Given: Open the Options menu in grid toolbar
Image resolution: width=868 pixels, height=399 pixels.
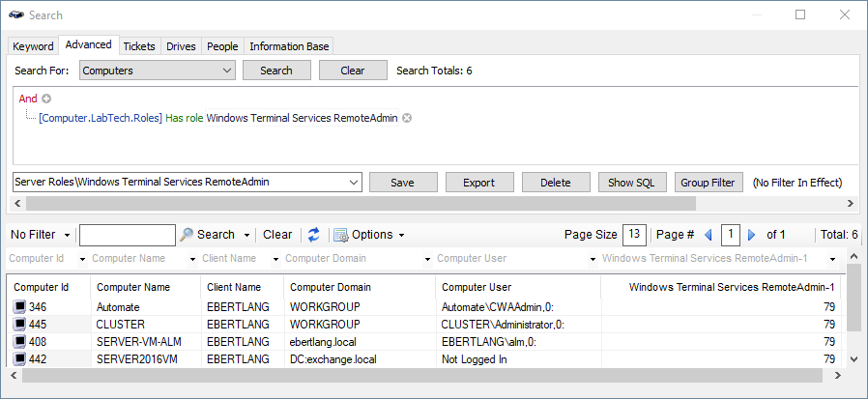Looking at the screenshot, I should click(368, 235).
